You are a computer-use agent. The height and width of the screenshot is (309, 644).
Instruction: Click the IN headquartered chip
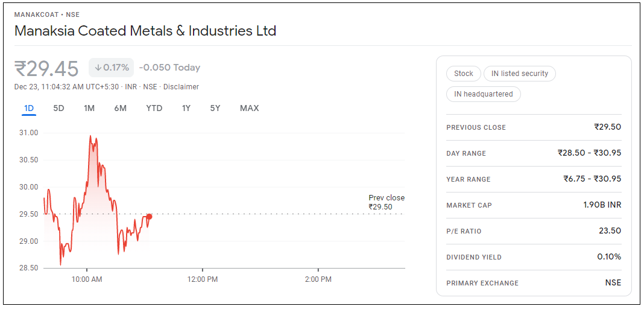tap(484, 94)
